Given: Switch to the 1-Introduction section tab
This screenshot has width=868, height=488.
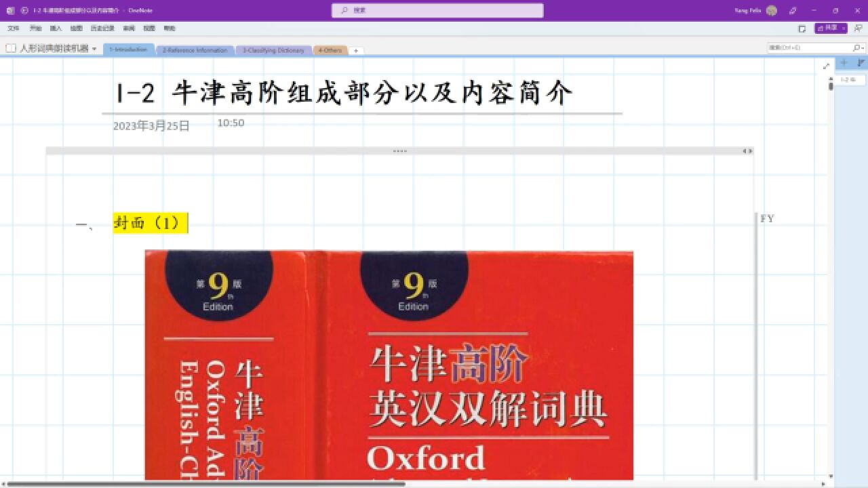Looking at the screenshot, I should pyautogui.click(x=128, y=49).
